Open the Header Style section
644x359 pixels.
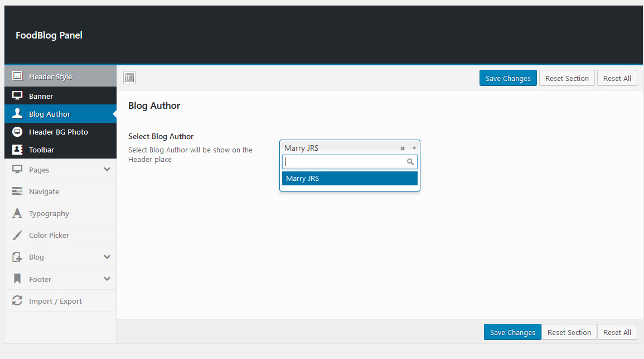(60, 76)
